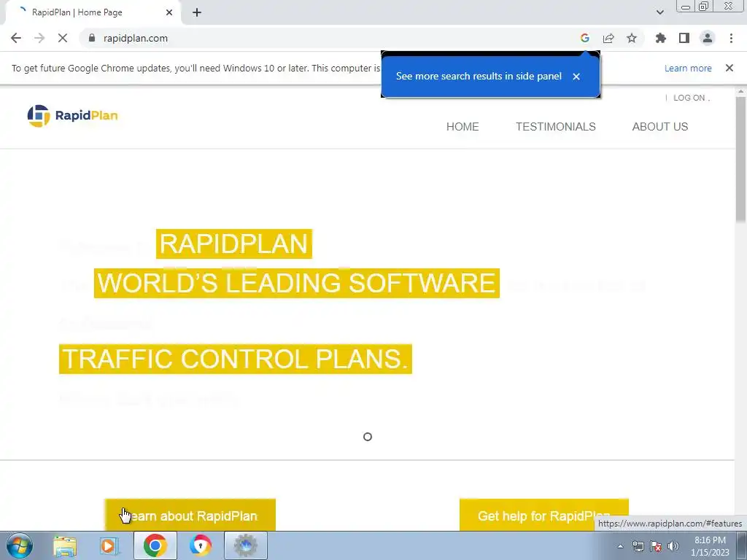Open Windows Explorer from the taskbar
747x560 pixels.
point(65,545)
